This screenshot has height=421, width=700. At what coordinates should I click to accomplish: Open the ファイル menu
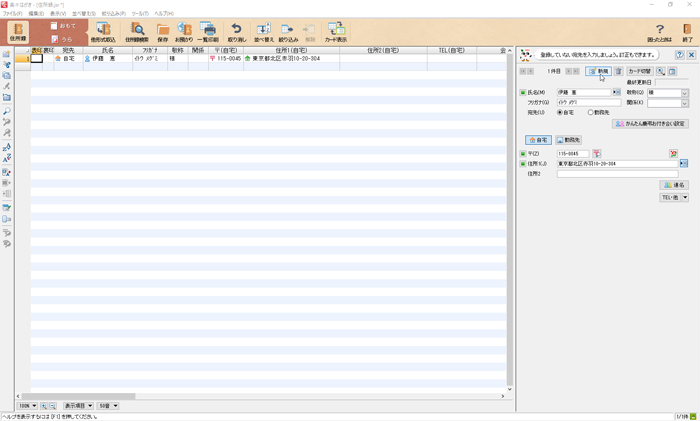(x=12, y=14)
